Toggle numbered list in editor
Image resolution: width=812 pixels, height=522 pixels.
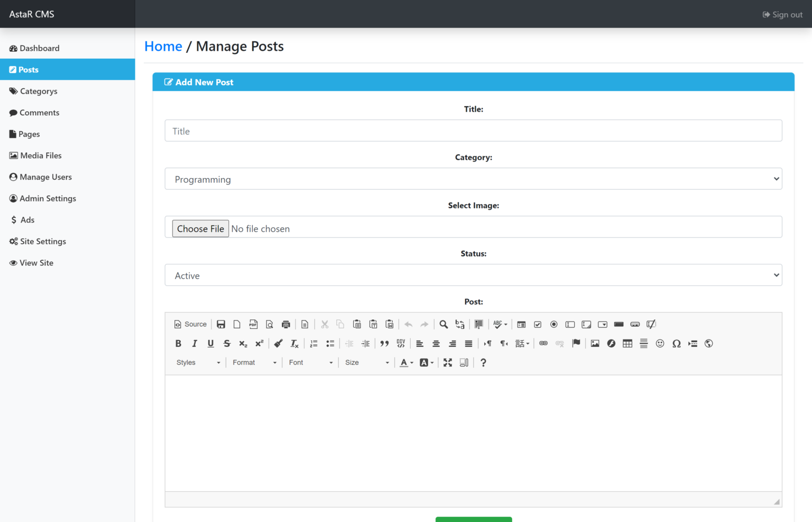pos(314,344)
